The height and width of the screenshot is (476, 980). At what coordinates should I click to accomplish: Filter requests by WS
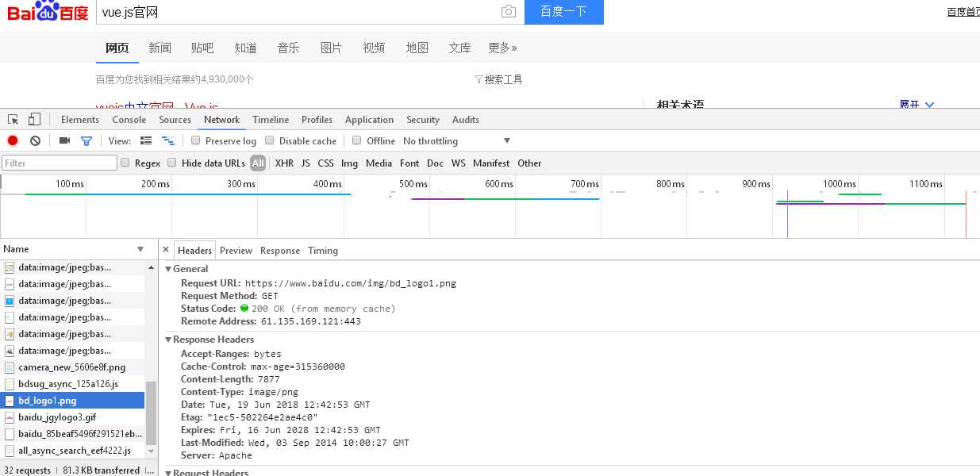458,163
